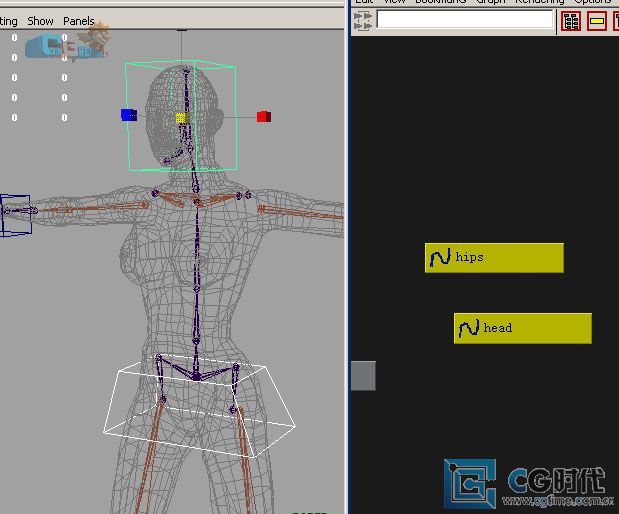The height and width of the screenshot is (514, 619).
Task: Click the yellow center manipulator handle
Action: (182, 118)
